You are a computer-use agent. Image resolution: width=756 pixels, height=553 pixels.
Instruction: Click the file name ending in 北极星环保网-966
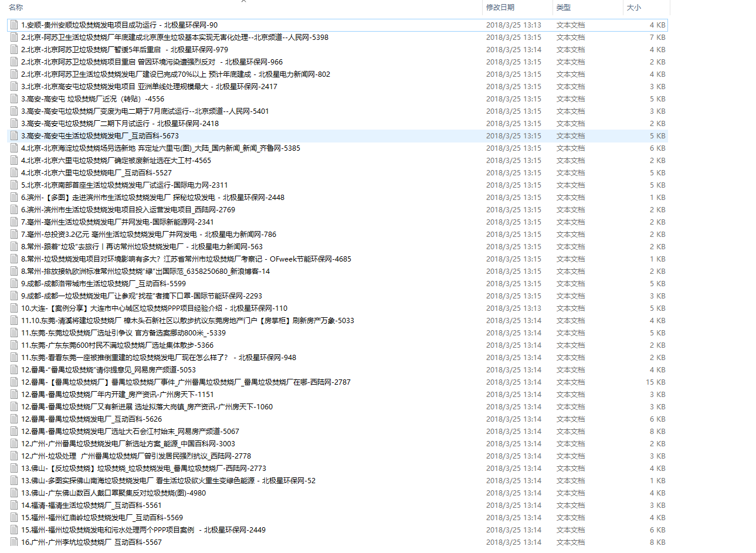[152, 62]
